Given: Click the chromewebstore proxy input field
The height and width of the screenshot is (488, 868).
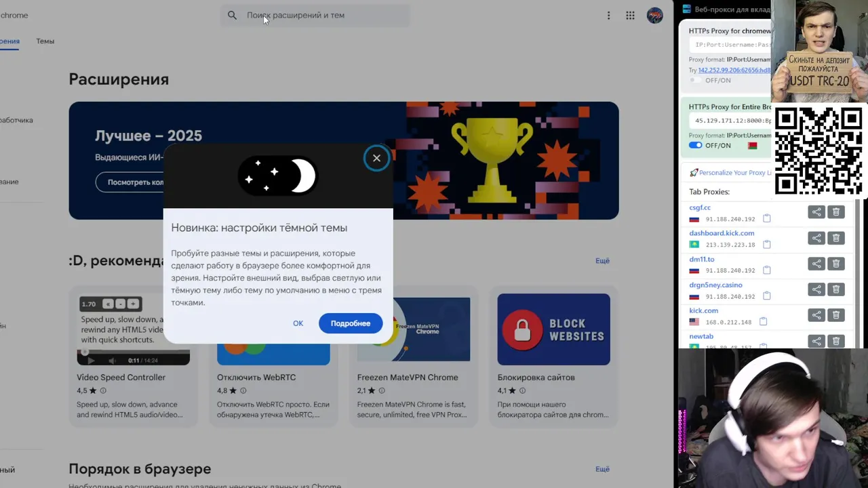Looking at the screenshot, I should (731, 45).
